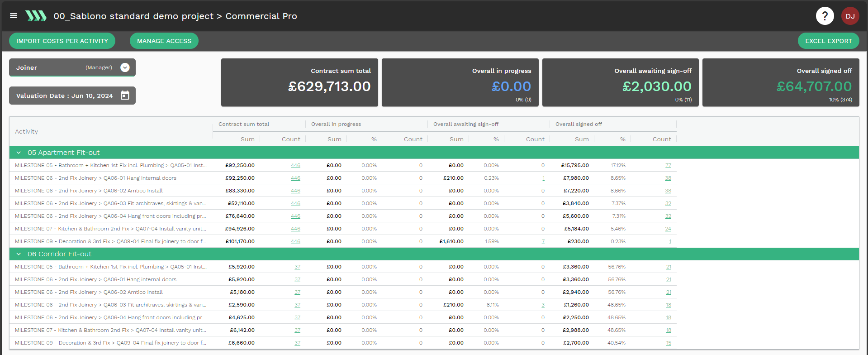
Task: Collapse the 05 Apartment Fit-out section
Action: 19,153
